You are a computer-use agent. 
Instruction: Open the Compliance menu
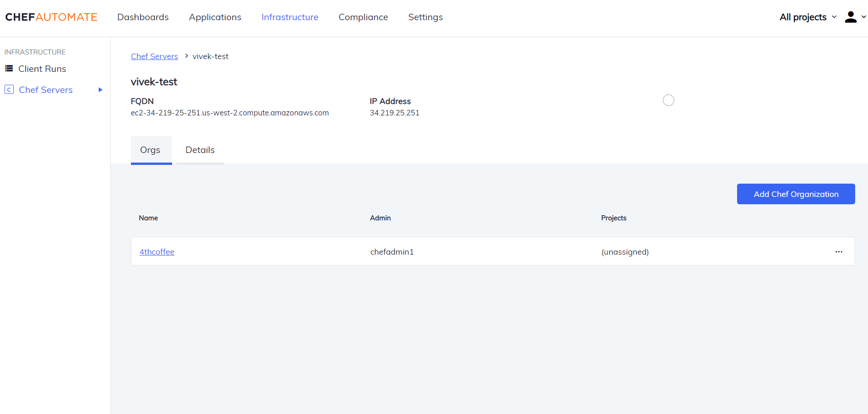coord(363,17)
